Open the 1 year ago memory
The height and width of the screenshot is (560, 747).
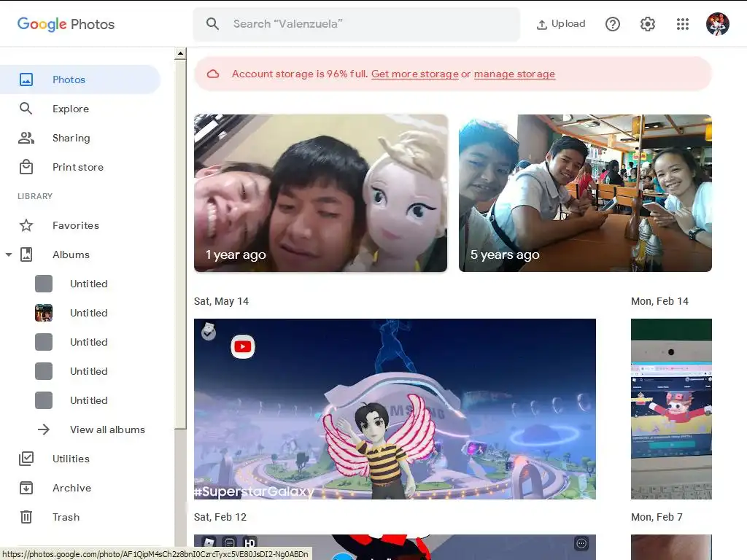point(321,192)
